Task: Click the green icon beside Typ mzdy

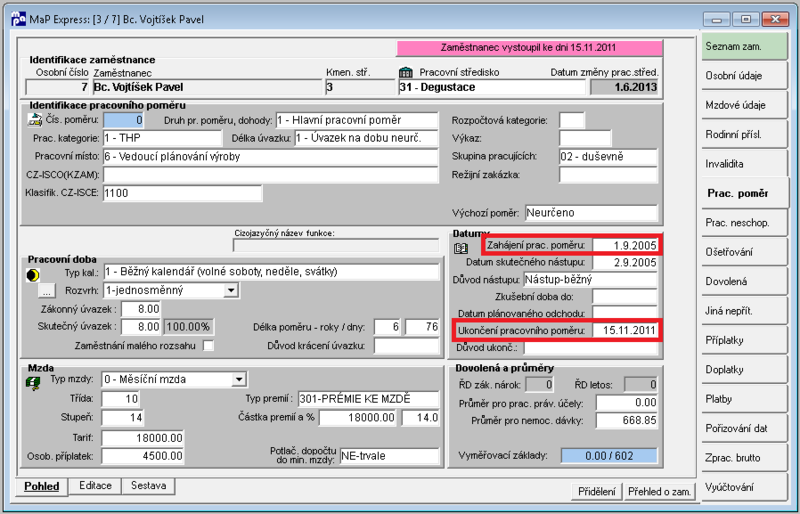Action: [34, 383]
